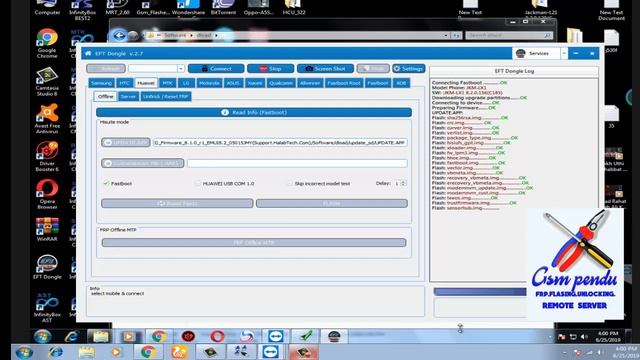
Task: Click Back arrow in the Explorer window
Action: tap(119, 36)
